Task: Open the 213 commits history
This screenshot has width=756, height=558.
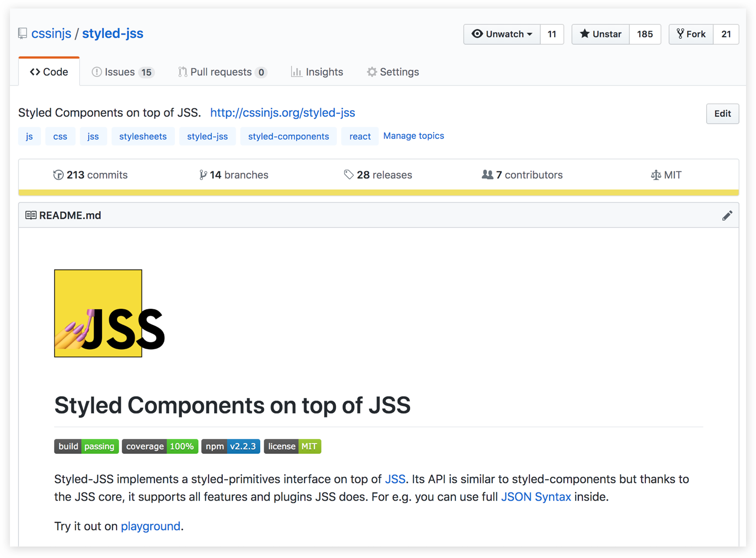Action: click(90, 175)
